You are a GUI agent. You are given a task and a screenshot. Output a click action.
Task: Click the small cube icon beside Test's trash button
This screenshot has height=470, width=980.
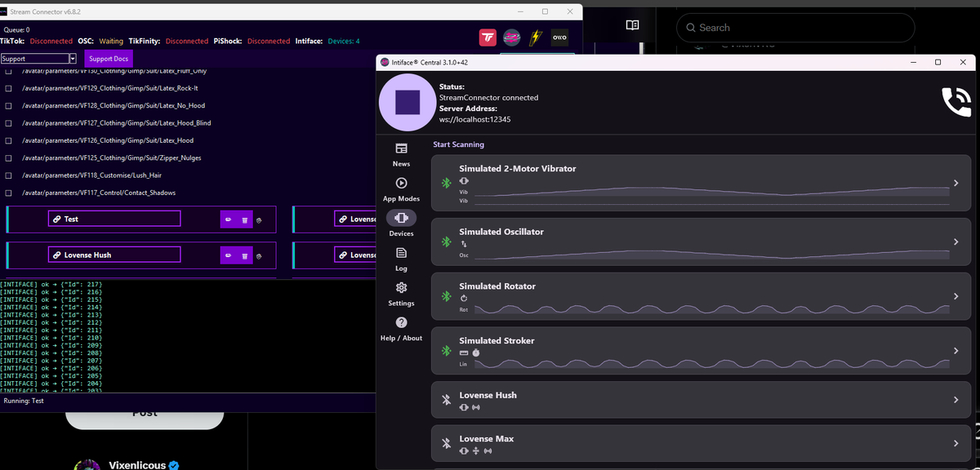259,220
